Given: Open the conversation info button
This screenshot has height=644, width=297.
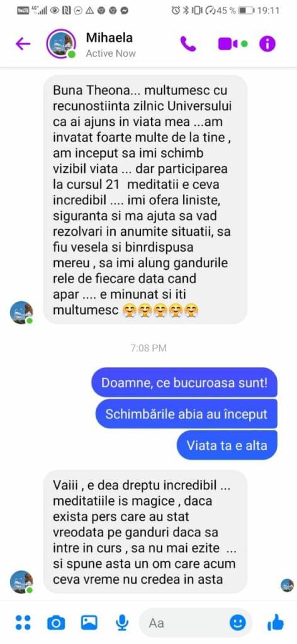Looking at the screenshot, I should pyautogui.click(x=267, y=43).
